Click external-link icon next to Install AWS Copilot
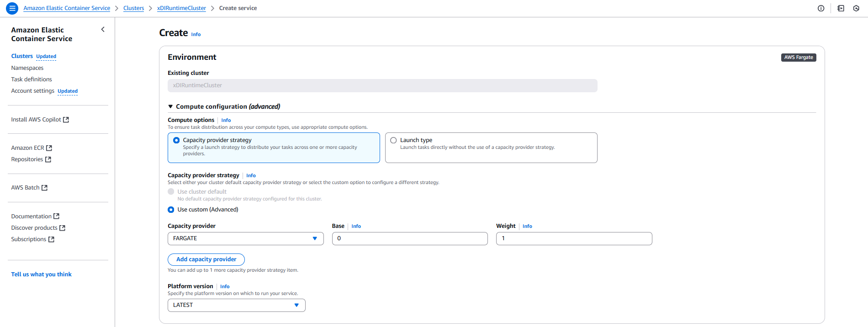Image resolution: width=868 pixels, height=327 pixels. click(x=66, y=120)
